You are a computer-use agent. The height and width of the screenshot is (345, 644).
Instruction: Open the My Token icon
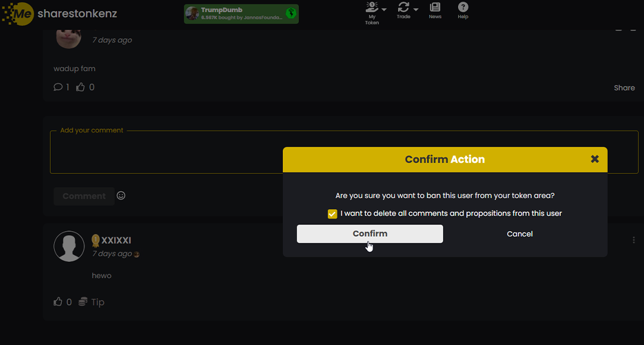[x=372, y=8]
